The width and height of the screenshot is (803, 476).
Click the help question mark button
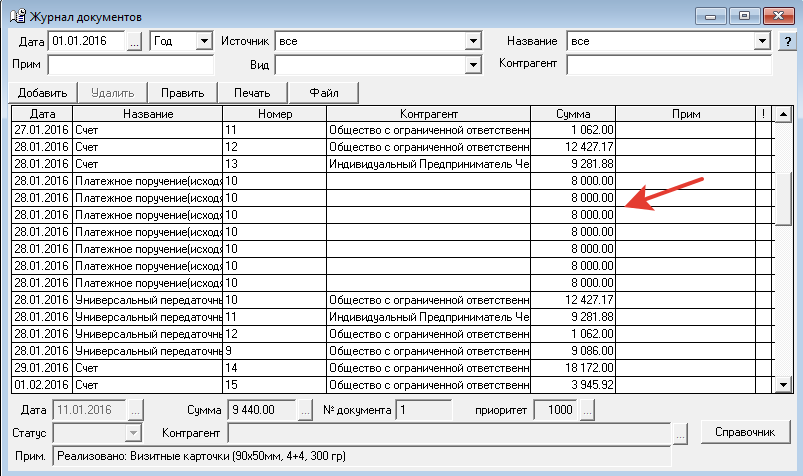point(788,41)
